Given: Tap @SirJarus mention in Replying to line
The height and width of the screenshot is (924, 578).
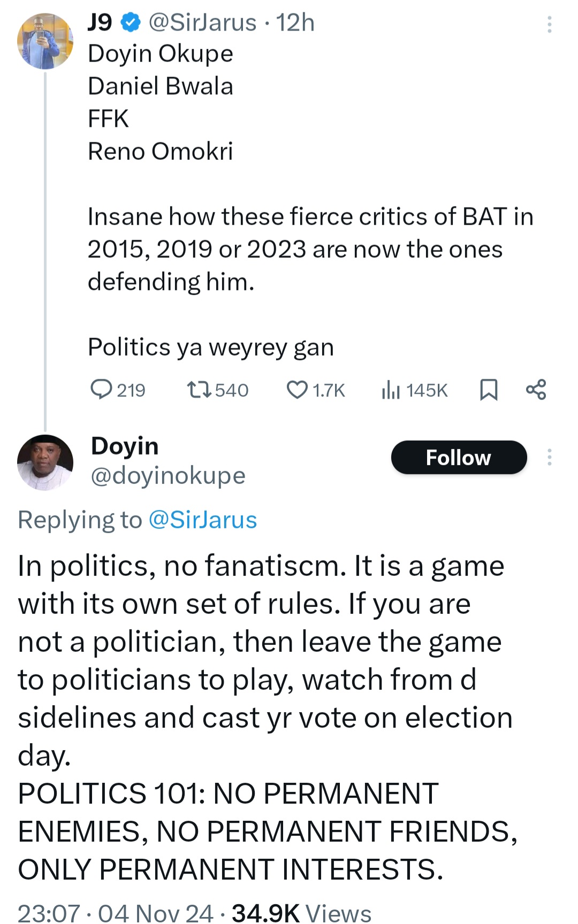Looking at the screenshot, I should click(x=202, y=520).
